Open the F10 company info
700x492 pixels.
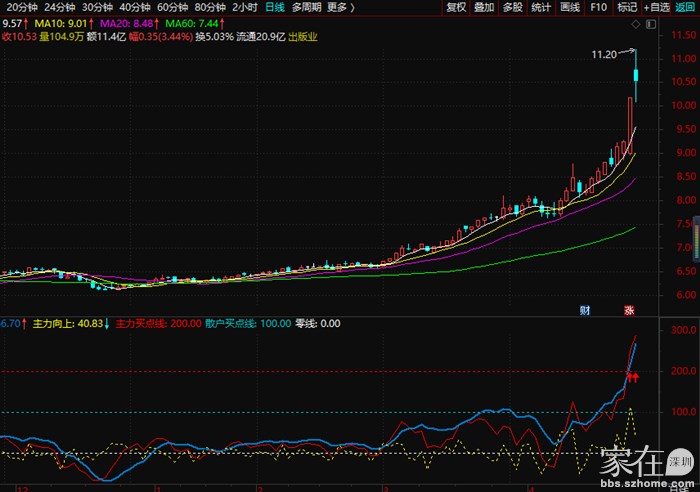click(599, 7)
